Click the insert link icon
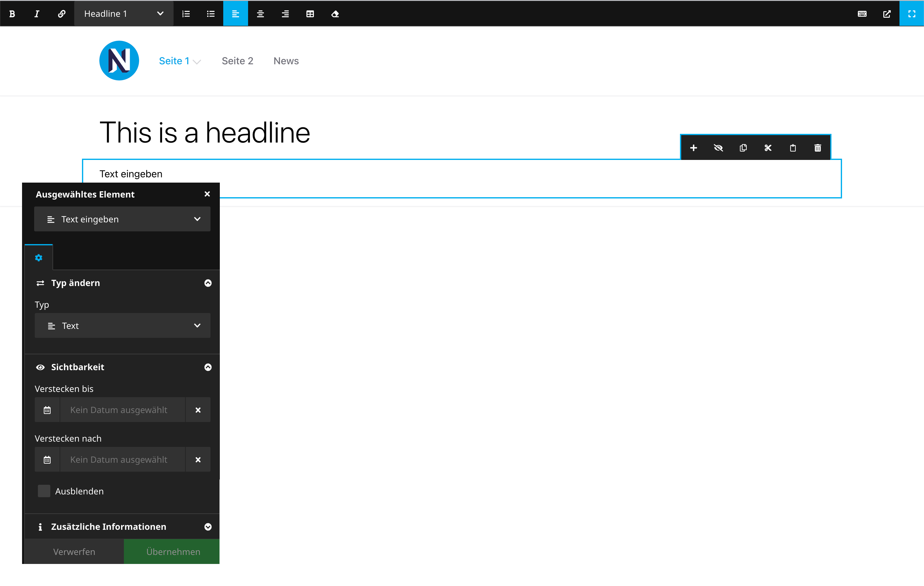This screenshot has height=586, width=924. [x=61, y=14]
